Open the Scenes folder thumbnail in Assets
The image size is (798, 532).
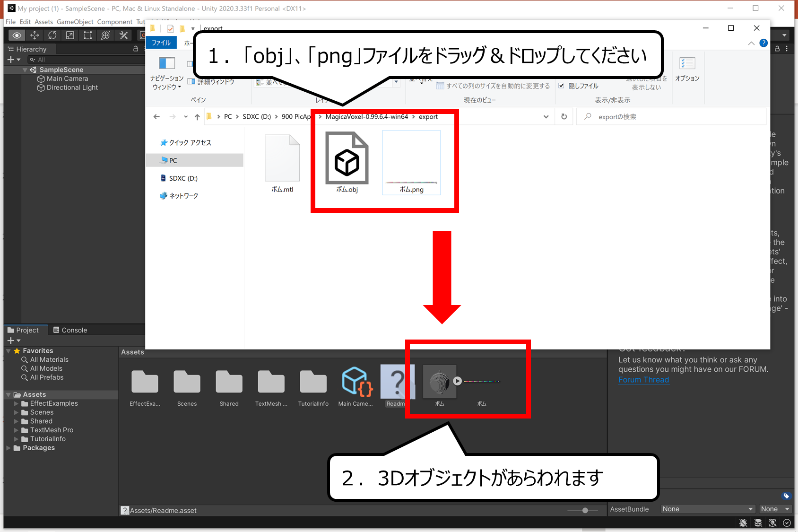pos(187,382)
